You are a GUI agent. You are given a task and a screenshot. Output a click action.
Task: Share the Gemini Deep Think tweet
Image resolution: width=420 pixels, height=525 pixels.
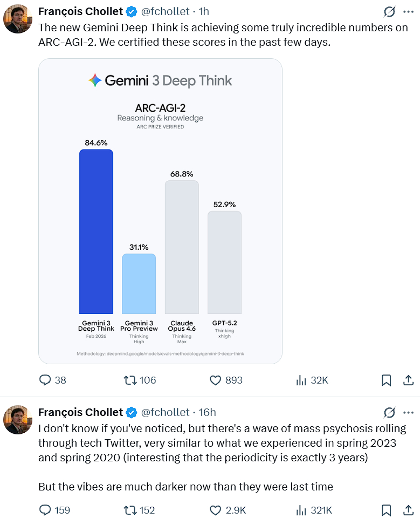coord(408,380)
